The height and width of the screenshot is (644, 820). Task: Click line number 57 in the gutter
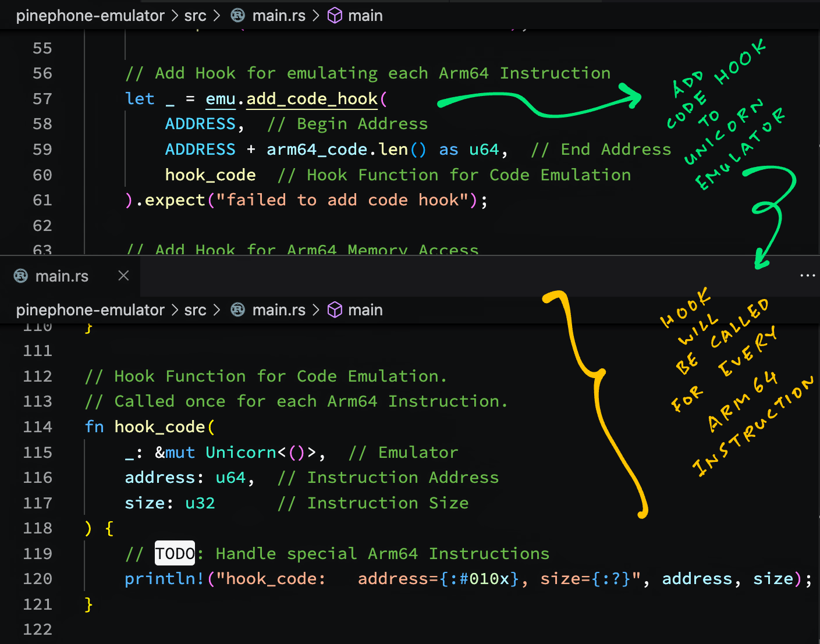point(42,99)
